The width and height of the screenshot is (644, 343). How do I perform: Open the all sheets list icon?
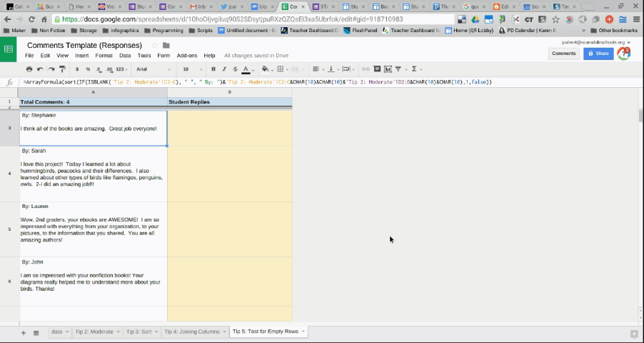pyautogui.click(x=36, y=332)
